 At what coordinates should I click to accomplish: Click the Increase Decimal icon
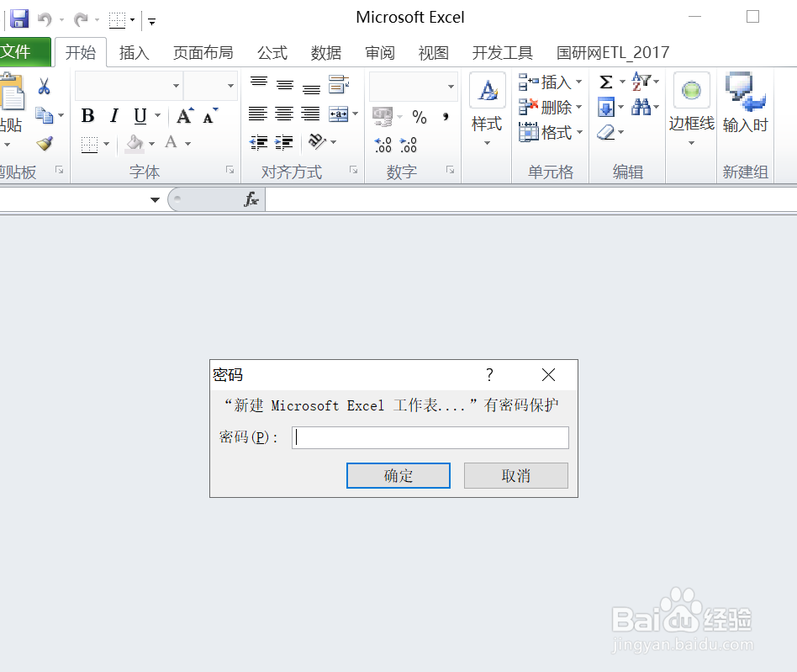(x=383, y=145)
